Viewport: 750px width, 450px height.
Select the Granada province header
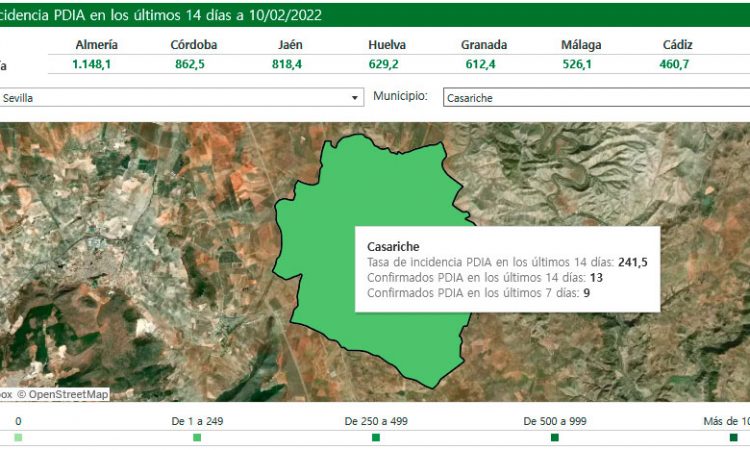tap(484, 45)
